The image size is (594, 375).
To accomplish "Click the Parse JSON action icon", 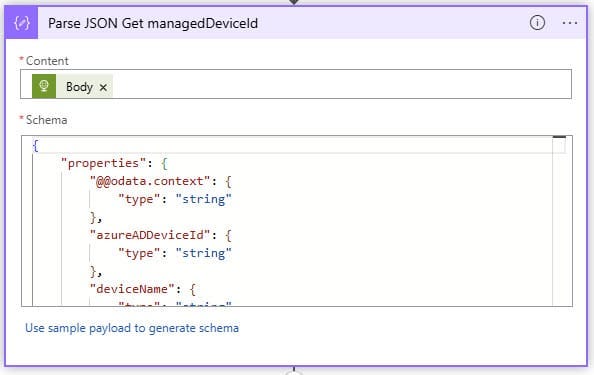I will (22, 23).
